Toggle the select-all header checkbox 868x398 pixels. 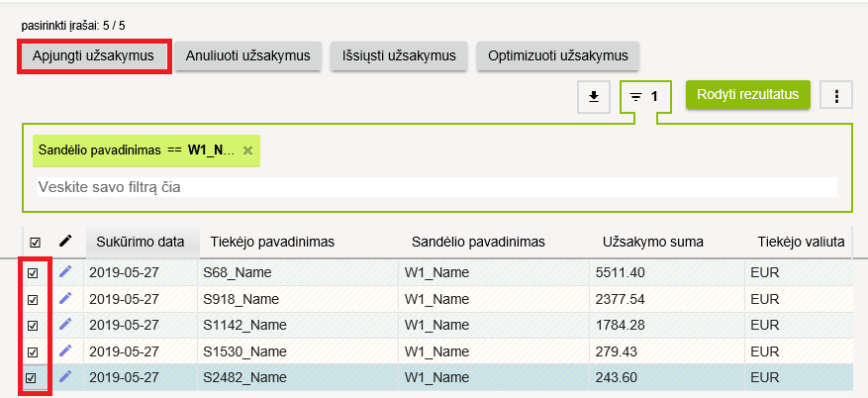(x=36, y=242)
